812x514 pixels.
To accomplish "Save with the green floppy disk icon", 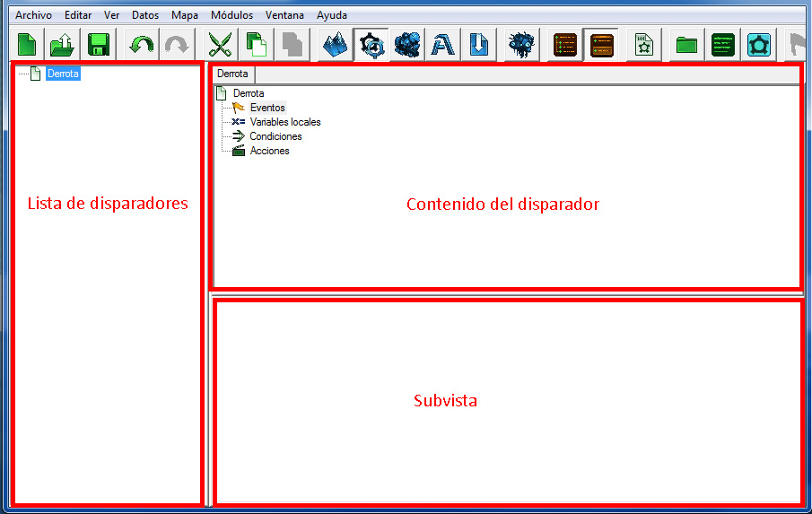I will [x=99, y=45].
